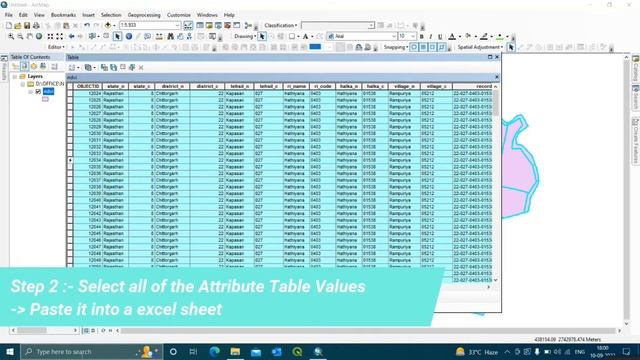Image resolution: width=640 pixels, height=360 pixels.
Task: Launch ModelBuilder from the toolbar
Action: tap(247, 26)
